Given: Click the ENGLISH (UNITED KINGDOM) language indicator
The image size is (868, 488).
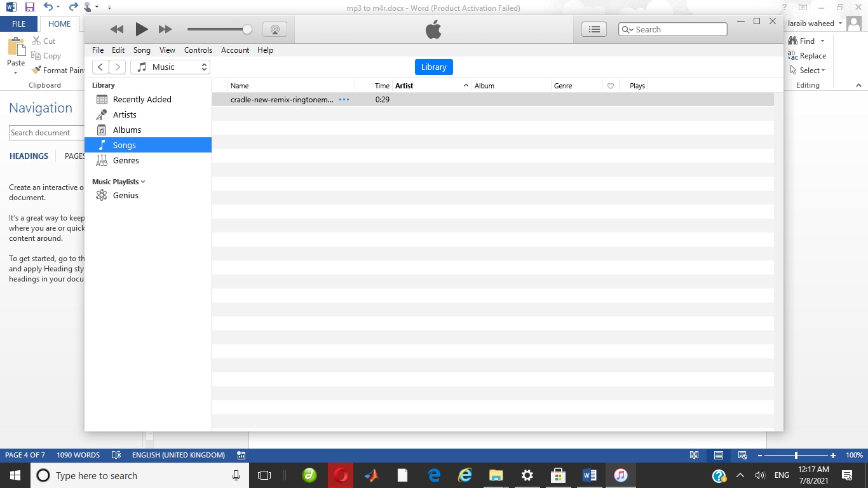Looking at the screenshot, I should tap(179, 455).
